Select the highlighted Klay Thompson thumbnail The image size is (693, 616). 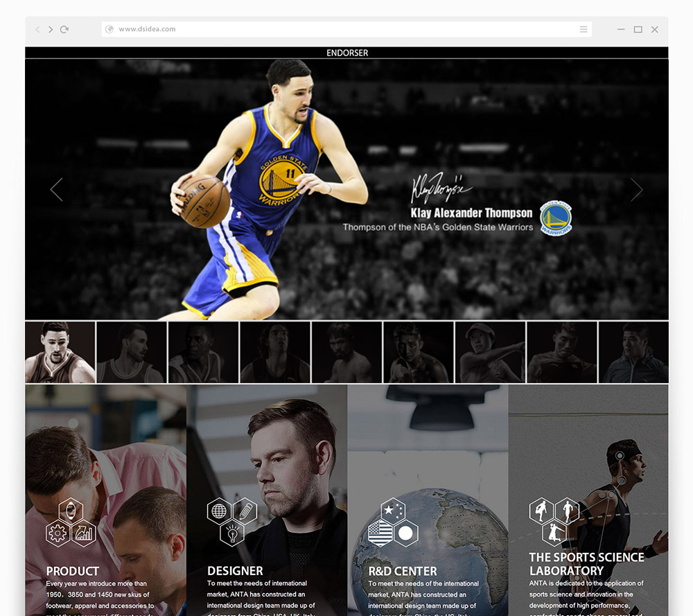click(x=60, y=352)
